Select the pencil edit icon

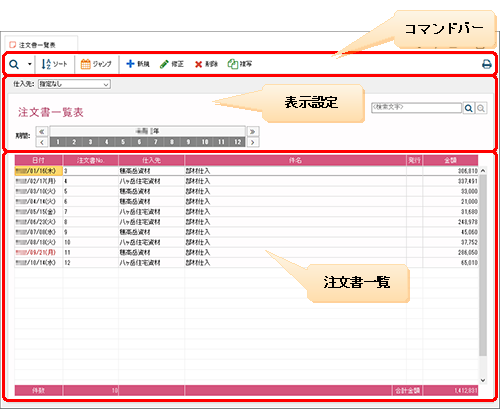pyautogui.click(x=164, y=64)
